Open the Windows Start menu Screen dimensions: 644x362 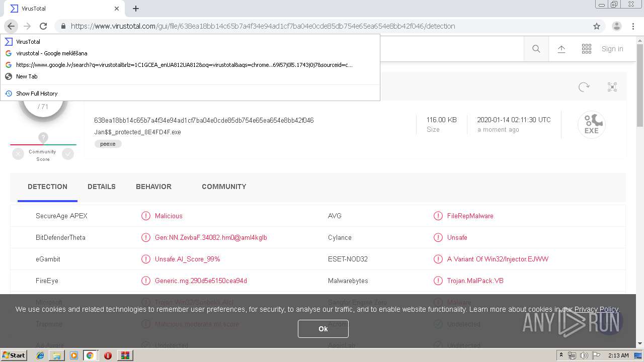[14, 355]
